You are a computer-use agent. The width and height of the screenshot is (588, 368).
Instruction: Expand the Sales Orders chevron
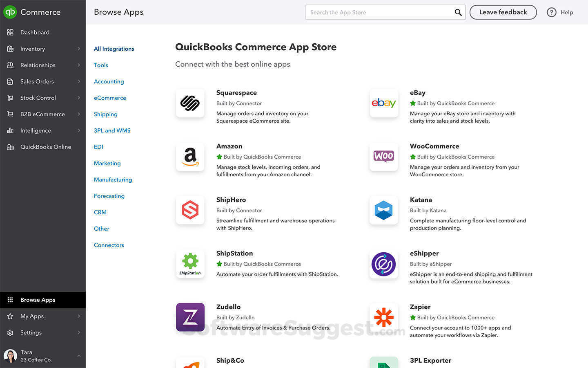pos(79,81)
